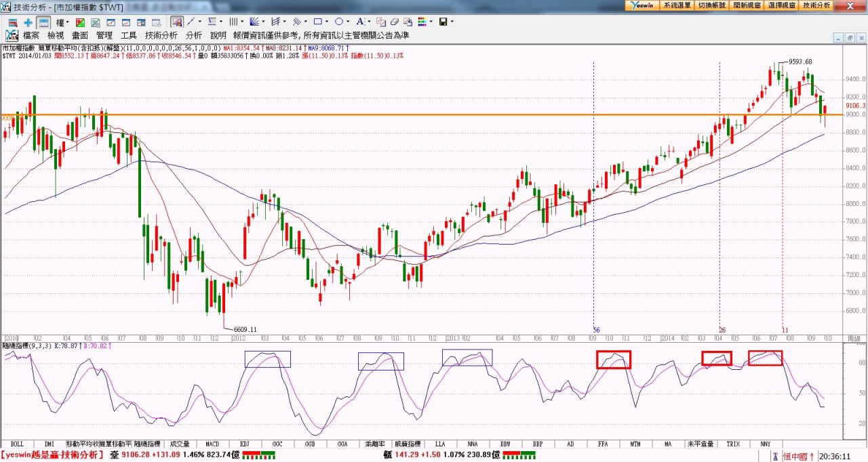Screen dimensions: 868x462
Task: Click the 開新視窗 button
Action: (747, 5)
